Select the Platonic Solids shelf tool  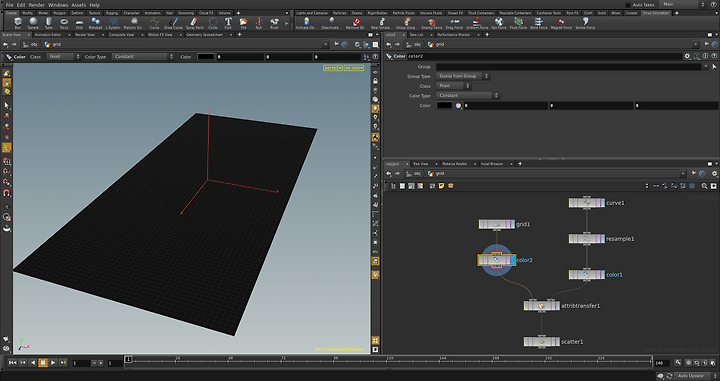tap(134, 23)
